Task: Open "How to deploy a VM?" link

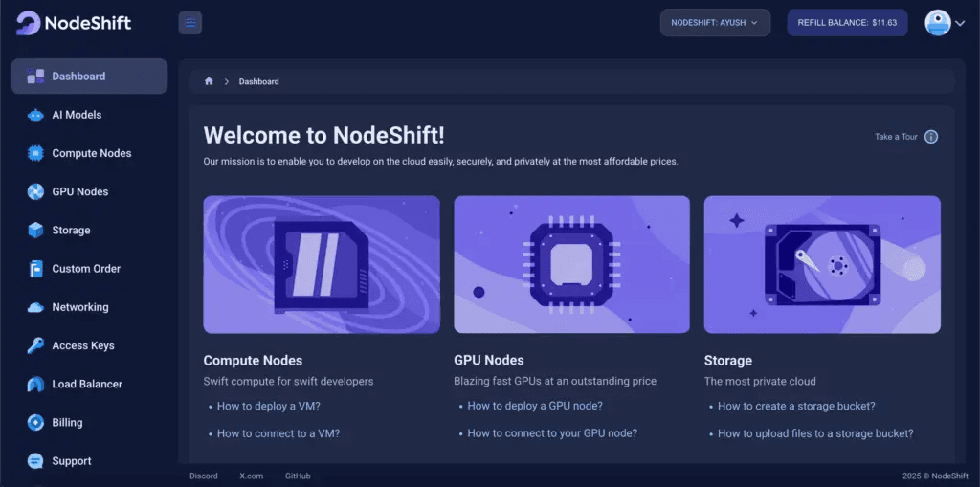Action: 269,406
